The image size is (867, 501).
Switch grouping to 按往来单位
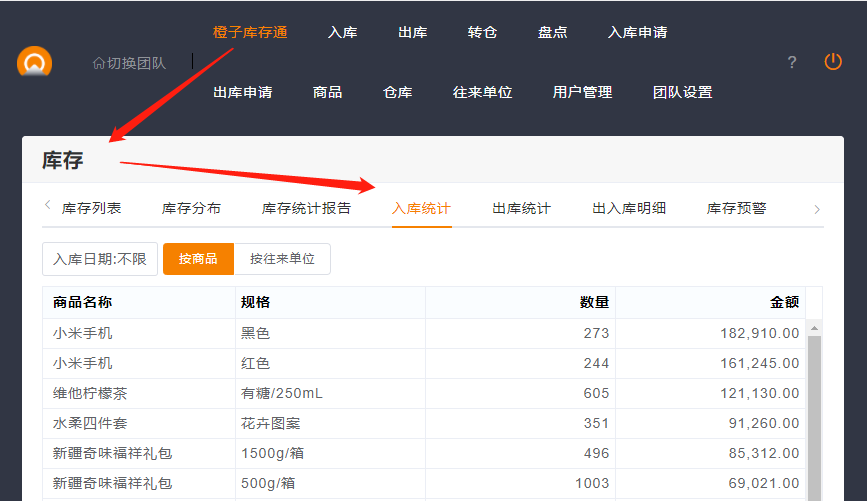tap(282, 259)
